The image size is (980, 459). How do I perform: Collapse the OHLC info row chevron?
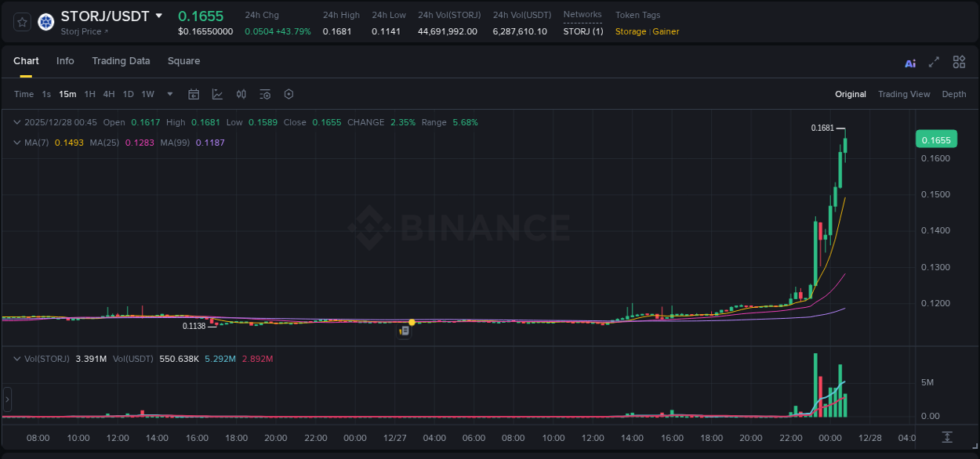(x=17, y=122)
